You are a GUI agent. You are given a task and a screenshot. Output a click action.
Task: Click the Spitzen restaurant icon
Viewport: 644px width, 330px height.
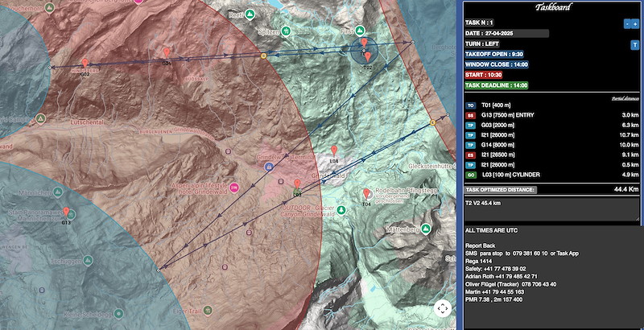tap(287, 31)
